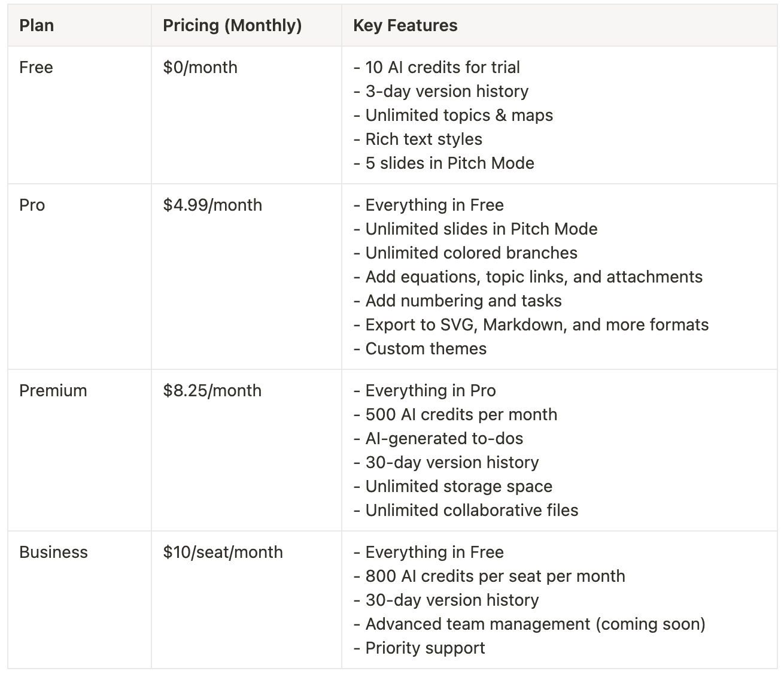784x674 pixels.
Task: Click '500 AI credits per month' text
Action: 461,414
